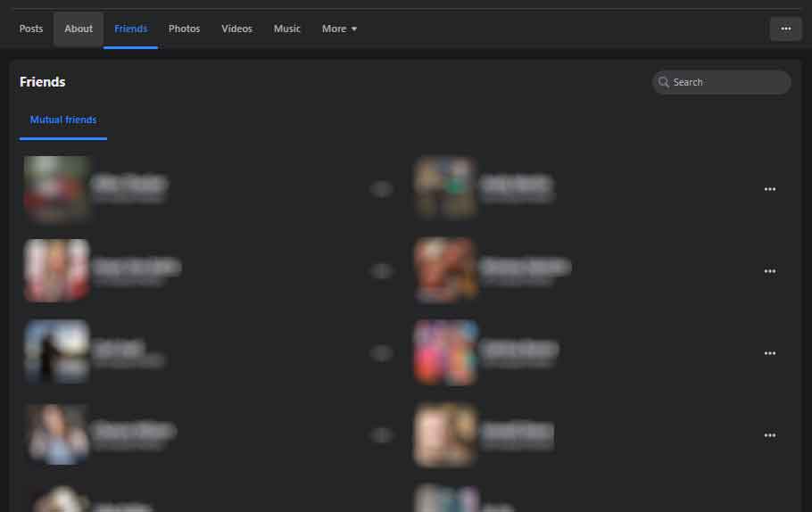The width and height of the screenshot is (812, 512).
Task: Open the Photos tab
Action: [185, 29]
